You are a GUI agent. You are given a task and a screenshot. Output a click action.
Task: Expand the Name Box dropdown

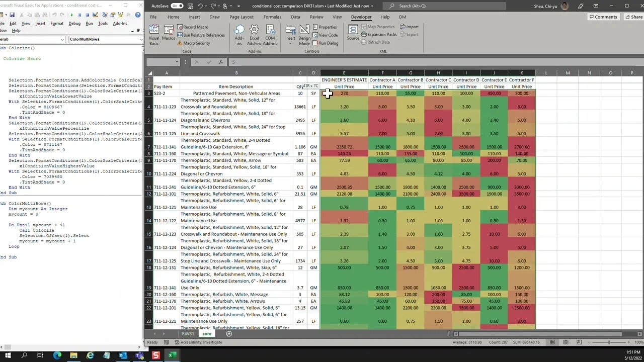[177, 62]
